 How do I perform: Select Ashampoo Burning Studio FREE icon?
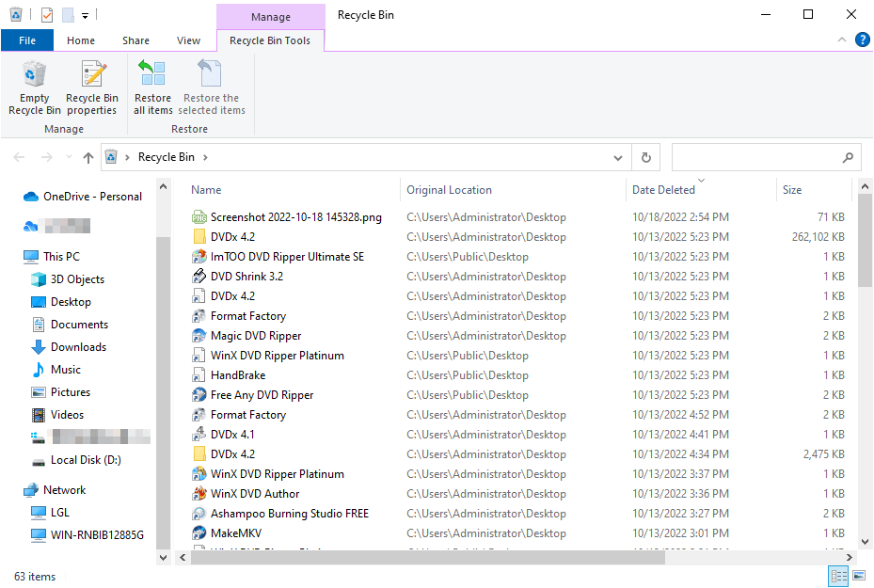click(x=199, y=514)
